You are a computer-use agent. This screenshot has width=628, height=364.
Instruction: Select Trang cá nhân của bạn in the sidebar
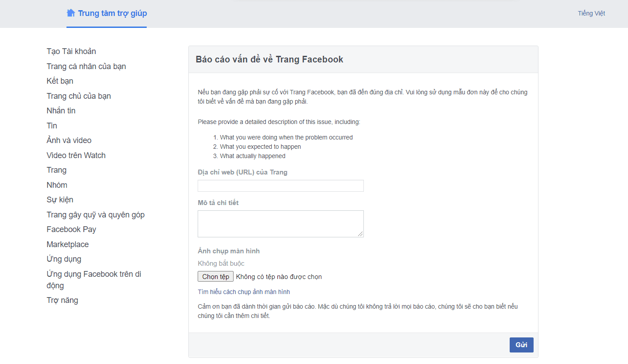[86, 66]
